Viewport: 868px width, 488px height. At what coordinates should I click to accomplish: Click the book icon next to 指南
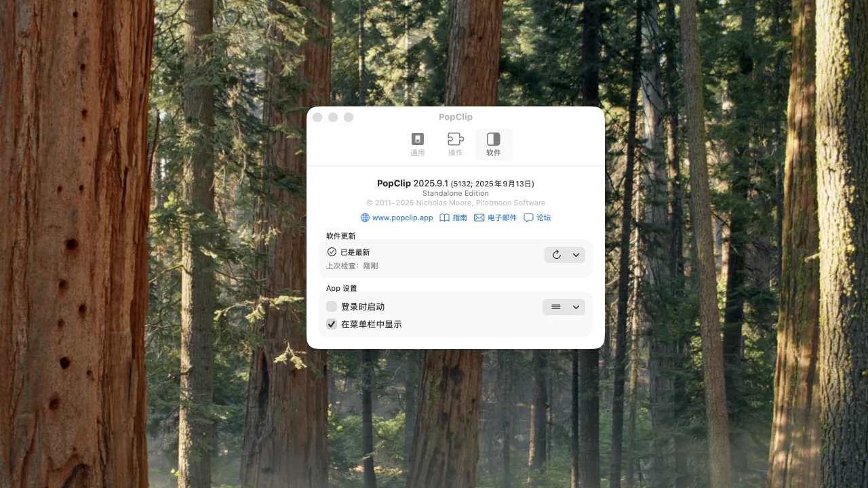(x=445, y=218)
